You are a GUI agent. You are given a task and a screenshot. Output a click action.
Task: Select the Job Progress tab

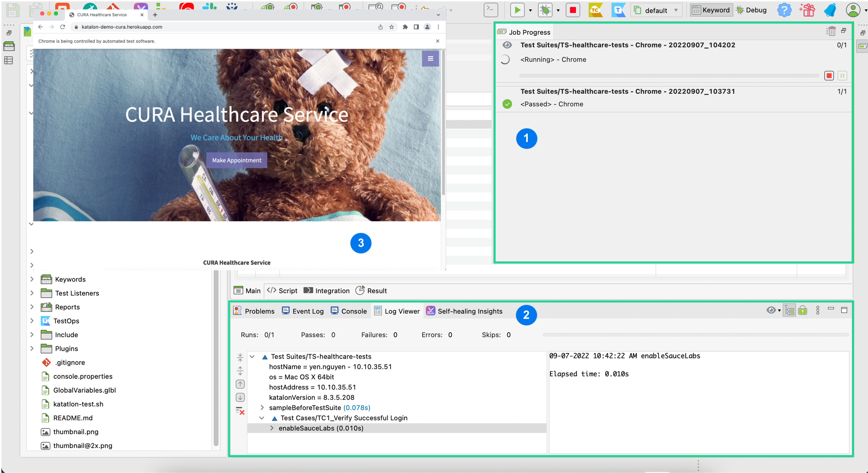(x=524, y=32)
